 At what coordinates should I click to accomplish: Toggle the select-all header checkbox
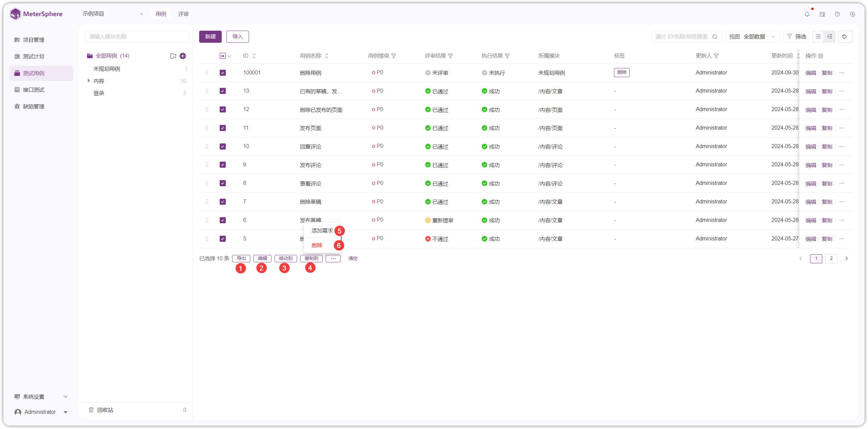(223, 56)
